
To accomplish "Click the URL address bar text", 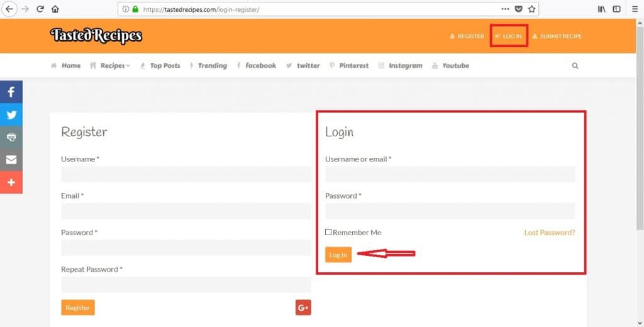I will tap(201, 9).
